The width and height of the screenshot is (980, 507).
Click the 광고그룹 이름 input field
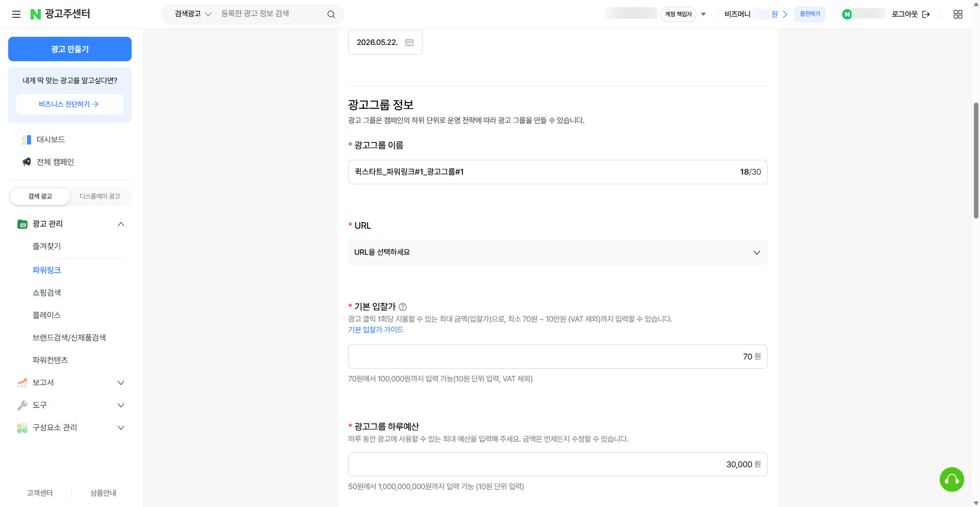pyautogui.click(x=557, y=172)
